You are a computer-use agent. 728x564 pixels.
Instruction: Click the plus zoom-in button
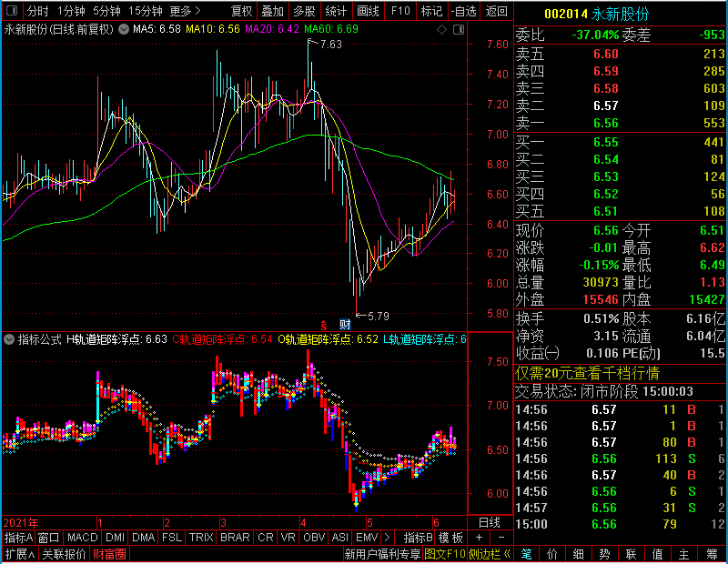[x=479, y=538]
